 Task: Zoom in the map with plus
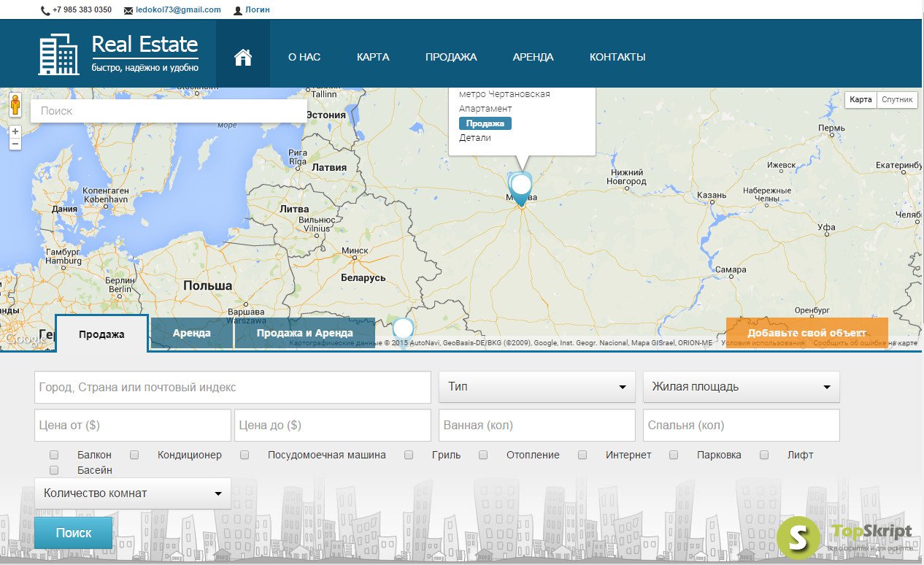pos(15,131)
